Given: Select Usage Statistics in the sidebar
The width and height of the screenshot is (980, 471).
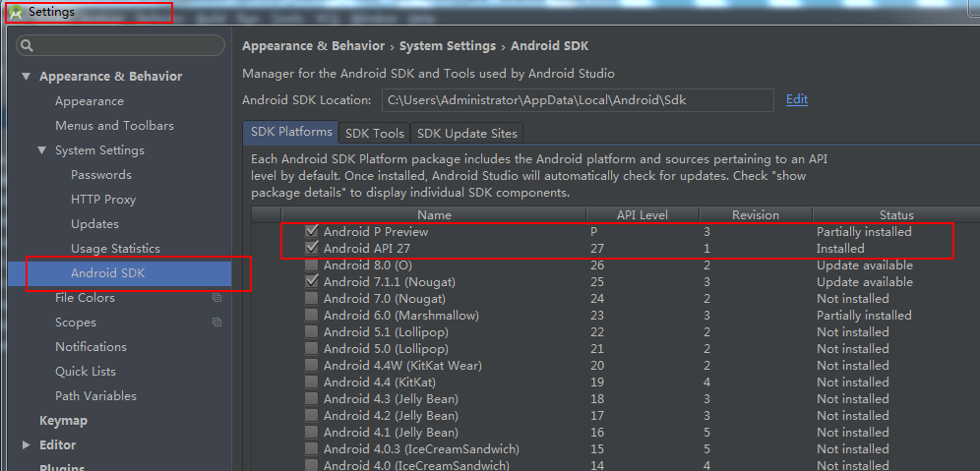Looking at the screenshot, I should tap(116, 249).
